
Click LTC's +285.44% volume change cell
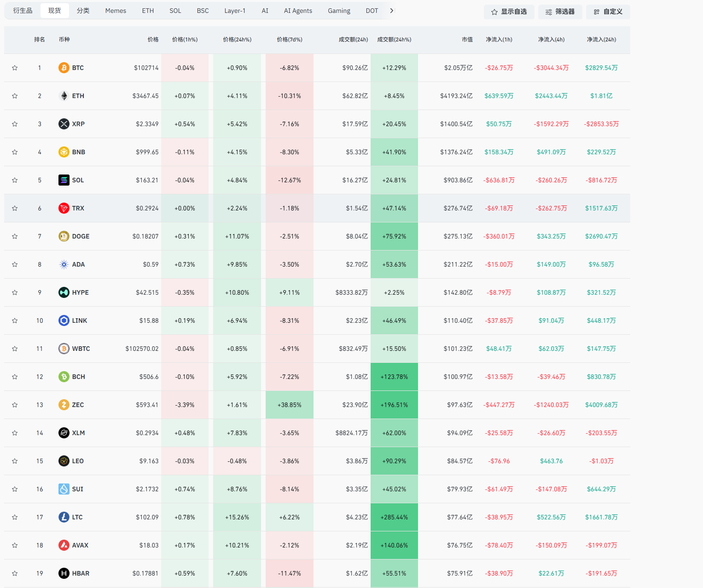click(x=394, y=517)
